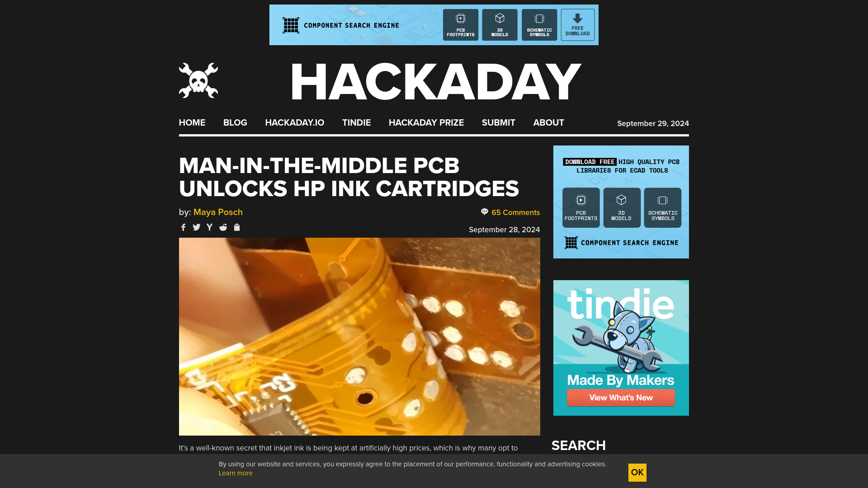The width and height of the screenshot is (868, 488).
Task: Click the Twitter share icon
Action: click(196, 227)
